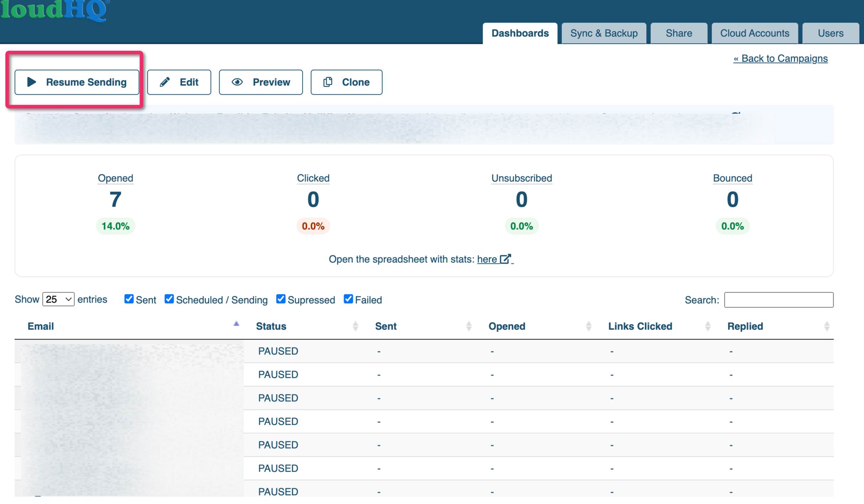Click the 14.0% opened rate badge
Screen dimensions: 864x504
point(116,226)
